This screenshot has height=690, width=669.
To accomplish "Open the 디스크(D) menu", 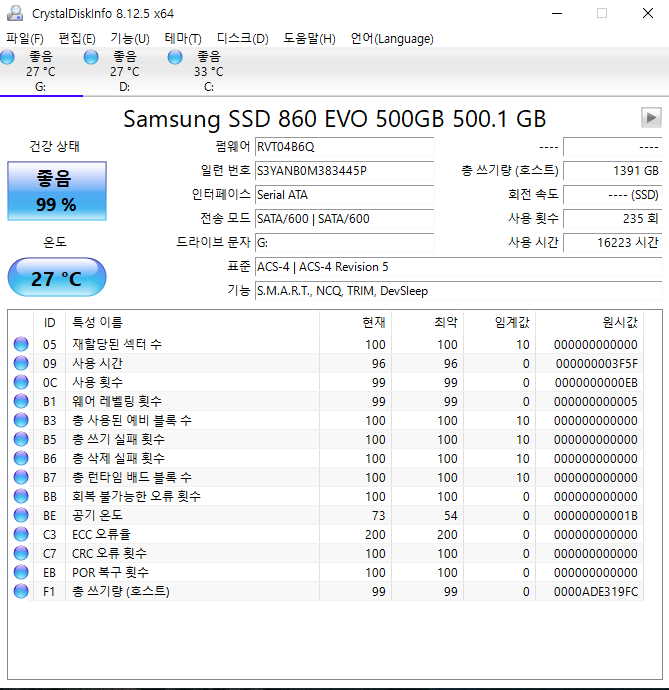I will 243,39.
